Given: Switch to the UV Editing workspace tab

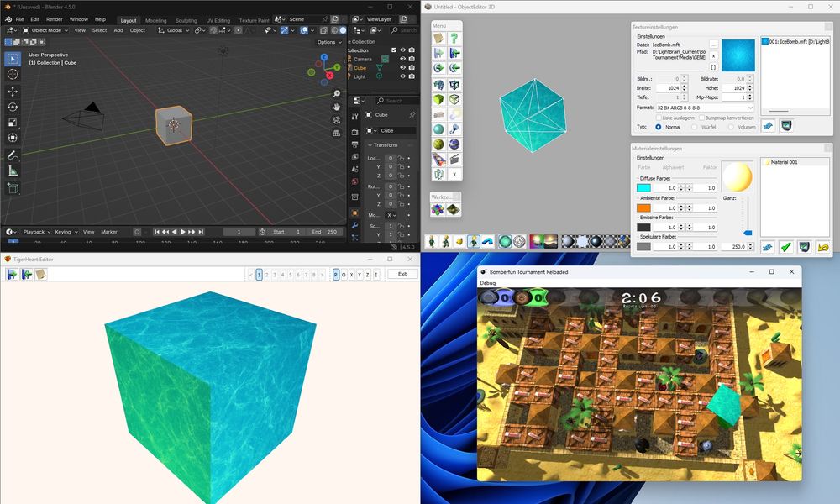Looking at the screenshot, I should [x=218, y=20].
